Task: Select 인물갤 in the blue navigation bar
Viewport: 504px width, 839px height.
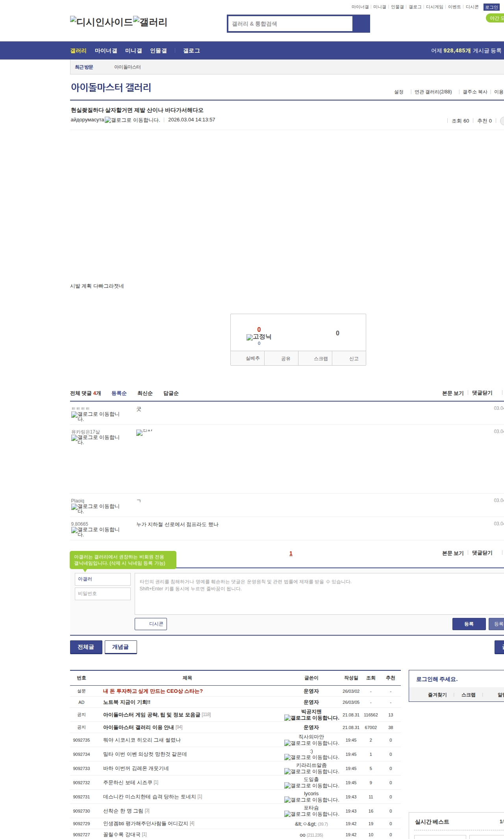Action: pos(158,51)
